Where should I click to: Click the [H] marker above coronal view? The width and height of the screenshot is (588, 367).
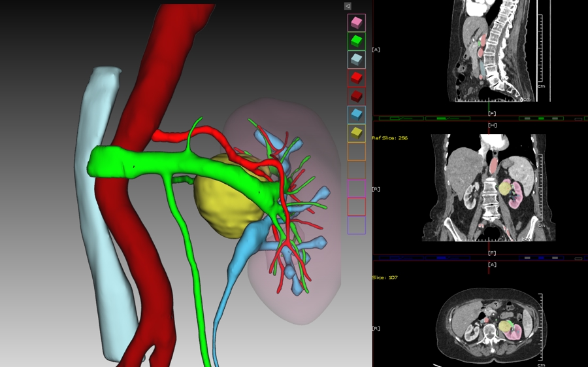(x=493, y=125)
